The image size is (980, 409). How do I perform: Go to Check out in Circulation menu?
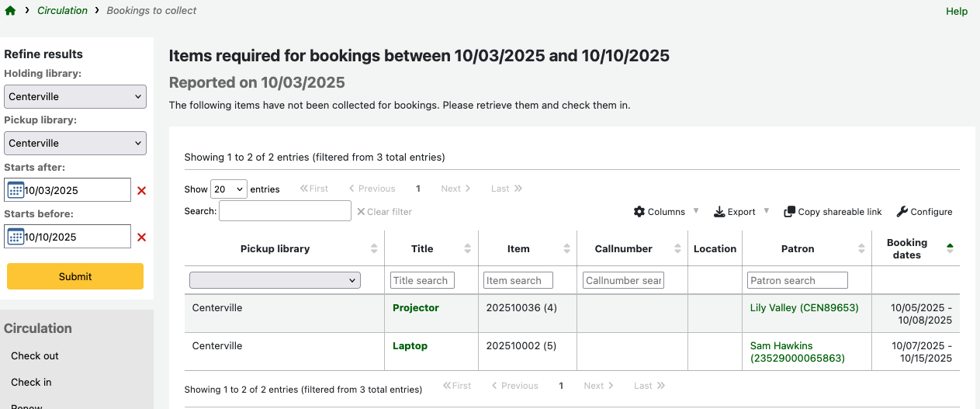35,356
